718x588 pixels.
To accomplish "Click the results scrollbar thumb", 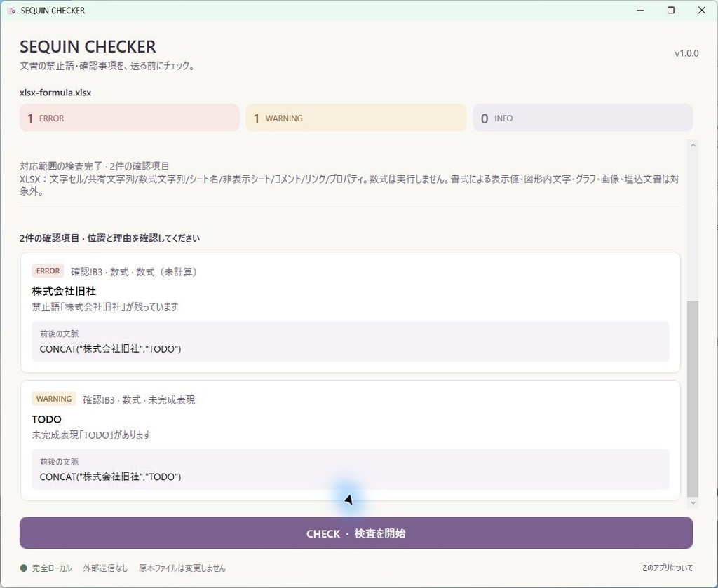I will 693,399.
